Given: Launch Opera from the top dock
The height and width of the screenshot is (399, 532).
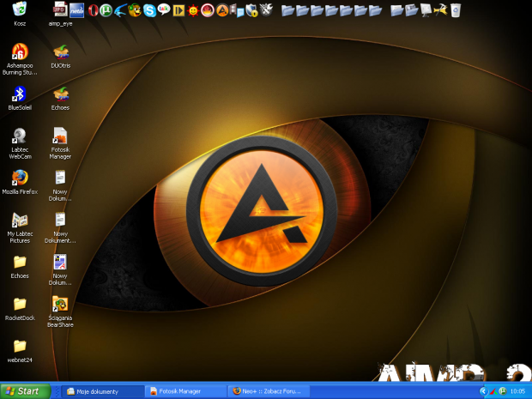Looking at the screenshot, I should coord(93,10).
